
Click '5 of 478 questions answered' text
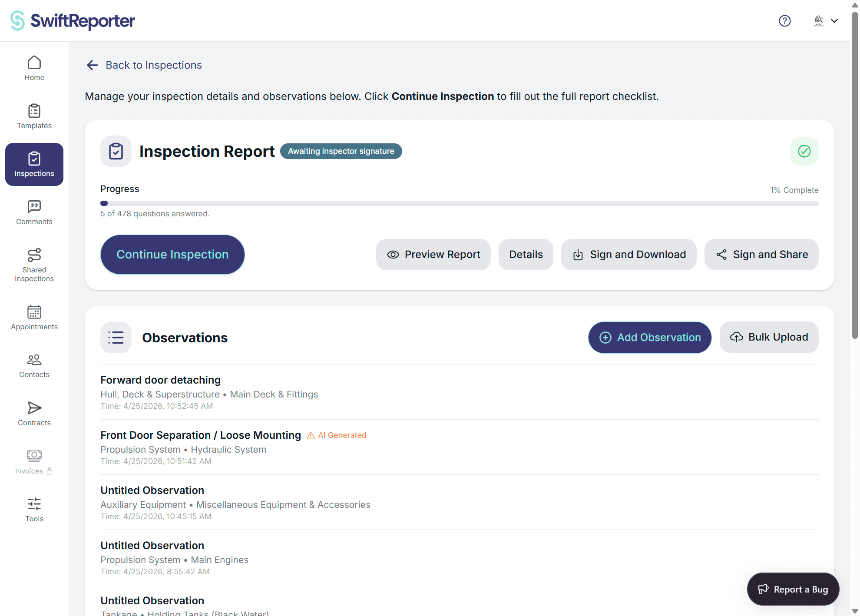click(x=155, y=214)
